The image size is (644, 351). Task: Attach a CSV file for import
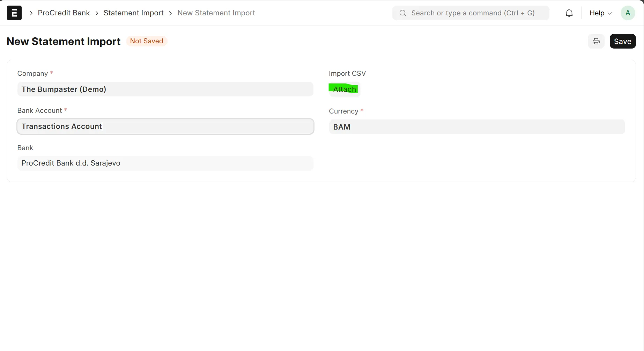pyautogui.click(x=345, y=89)
